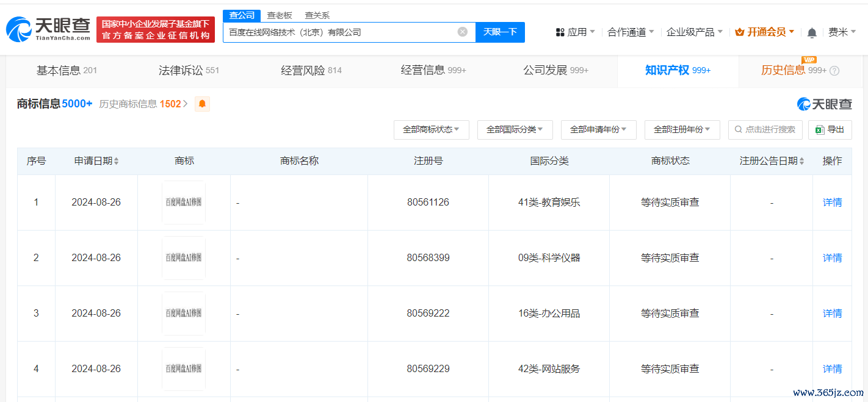Click 等待实质审查 status in row 1
Viewport: 868px width, 402px height.
[x=670, y=203]
